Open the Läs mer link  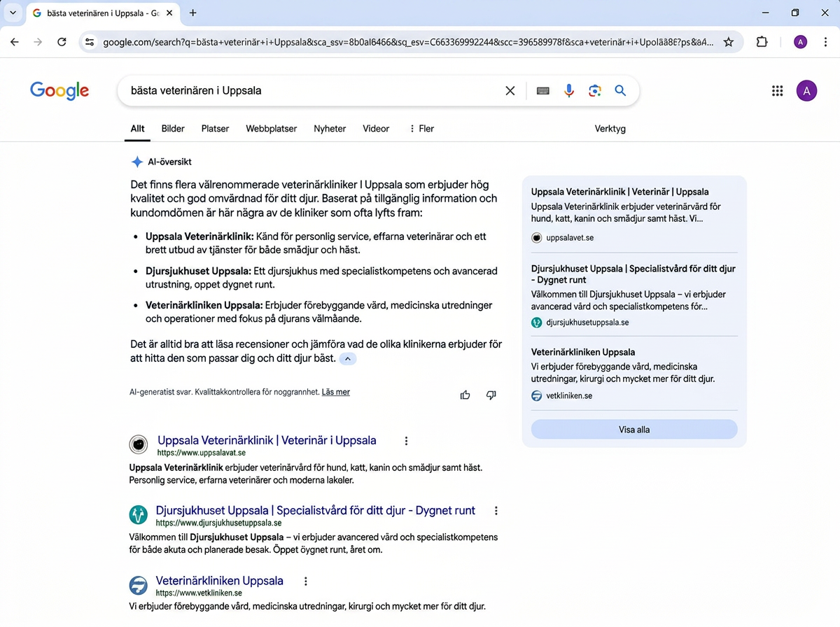(x=336, y=392)
